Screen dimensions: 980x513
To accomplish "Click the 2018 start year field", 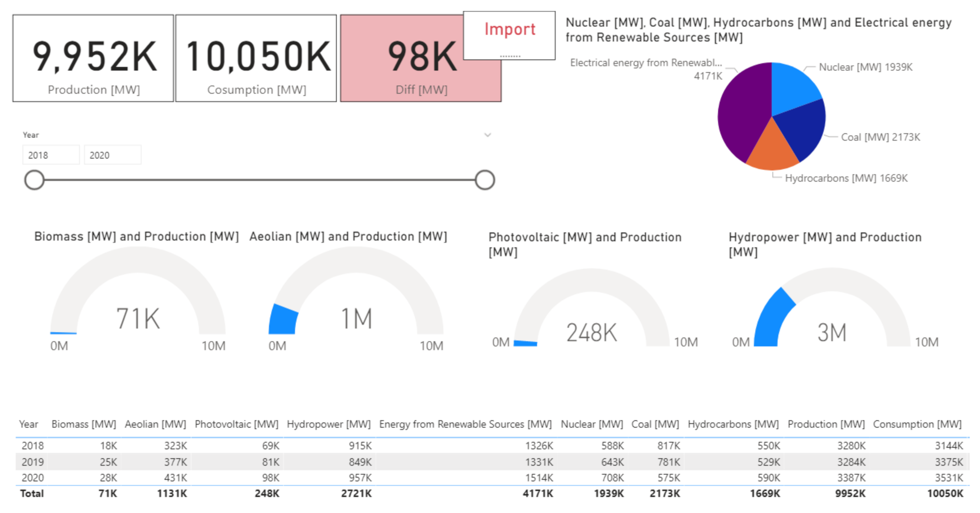I will pyautogui.click(x=50, y=155).
